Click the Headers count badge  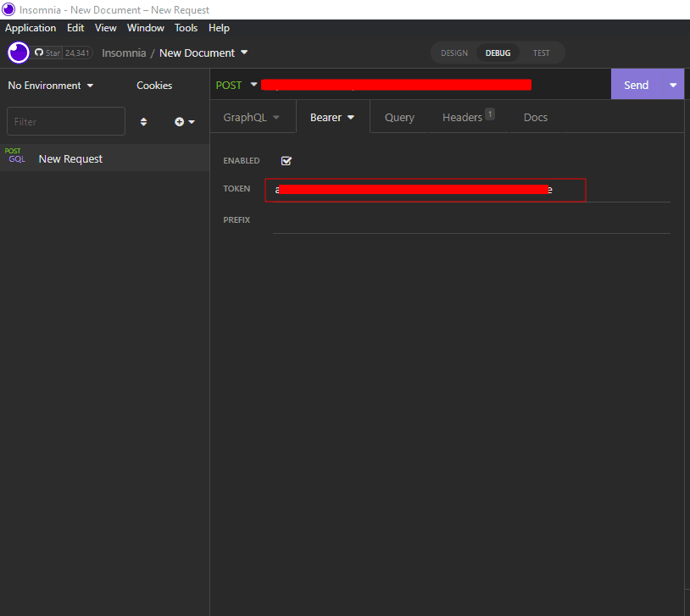pos(490,114)
